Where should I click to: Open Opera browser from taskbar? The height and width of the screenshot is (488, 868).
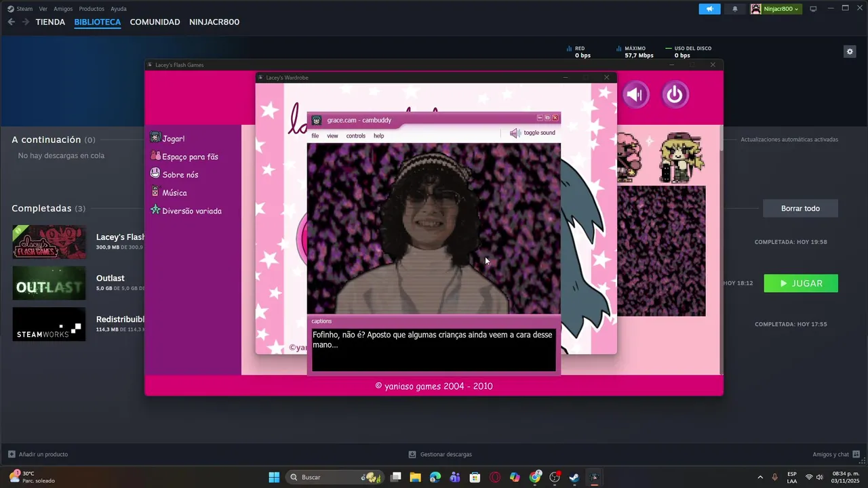[x=495, y=477]
